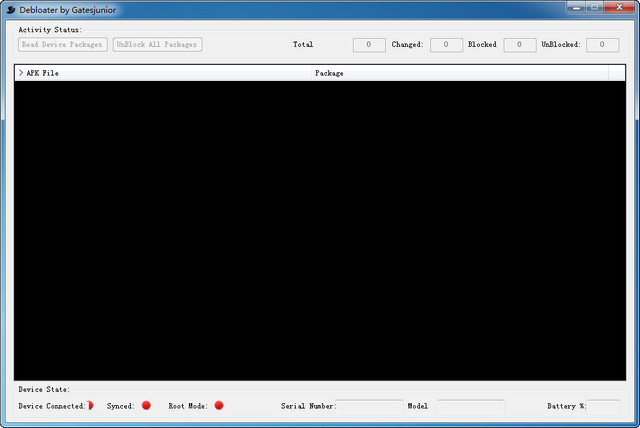Viewport: 640px width, 428px height.
Task: Expand the chevron beside APK File header
Action: pos(20,73)
